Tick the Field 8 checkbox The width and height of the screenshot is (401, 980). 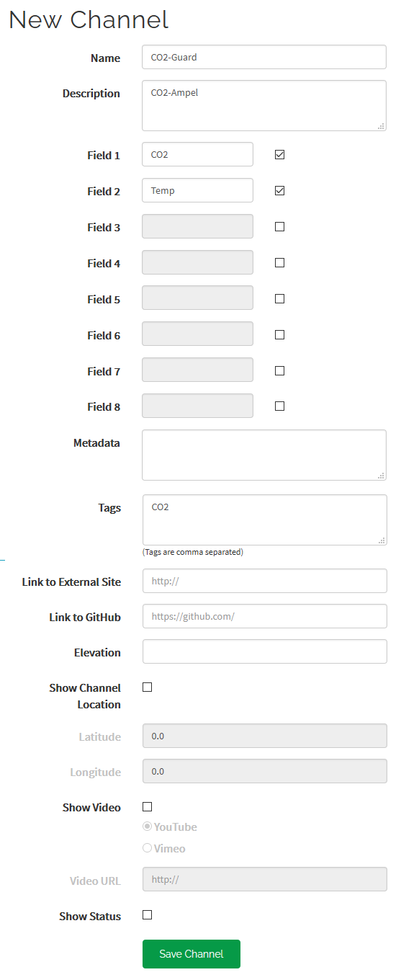(x=280, y=406)
